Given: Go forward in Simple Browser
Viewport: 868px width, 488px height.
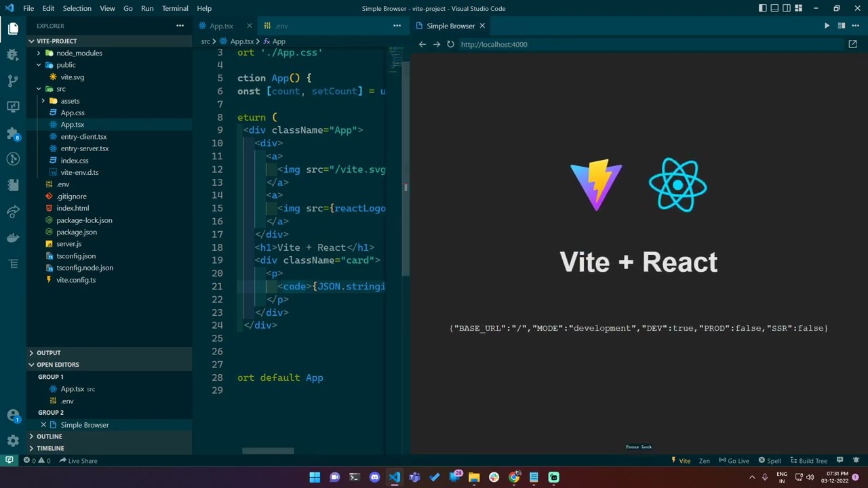Looking at the screenshot, I should click(436, 44).
